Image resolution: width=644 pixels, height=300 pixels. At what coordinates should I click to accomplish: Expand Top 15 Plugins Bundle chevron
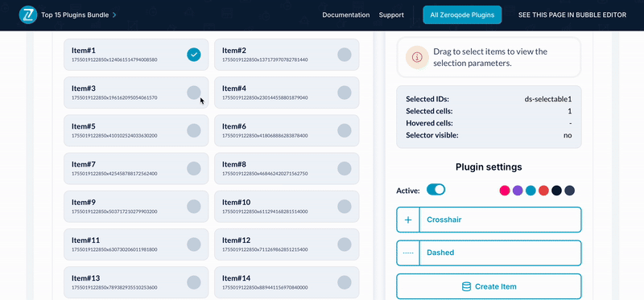(114, 15)
